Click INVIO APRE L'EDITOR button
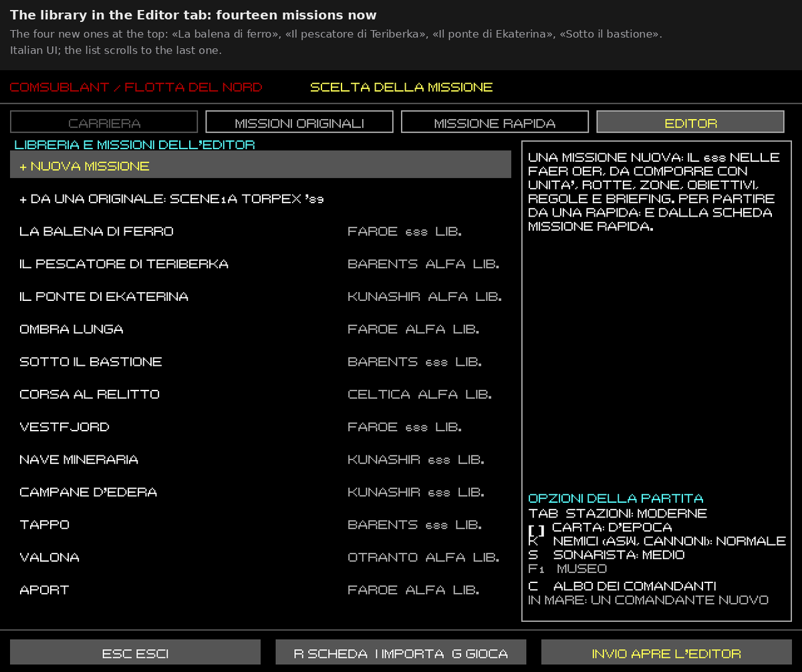802x672 pixels. [666, 653]
